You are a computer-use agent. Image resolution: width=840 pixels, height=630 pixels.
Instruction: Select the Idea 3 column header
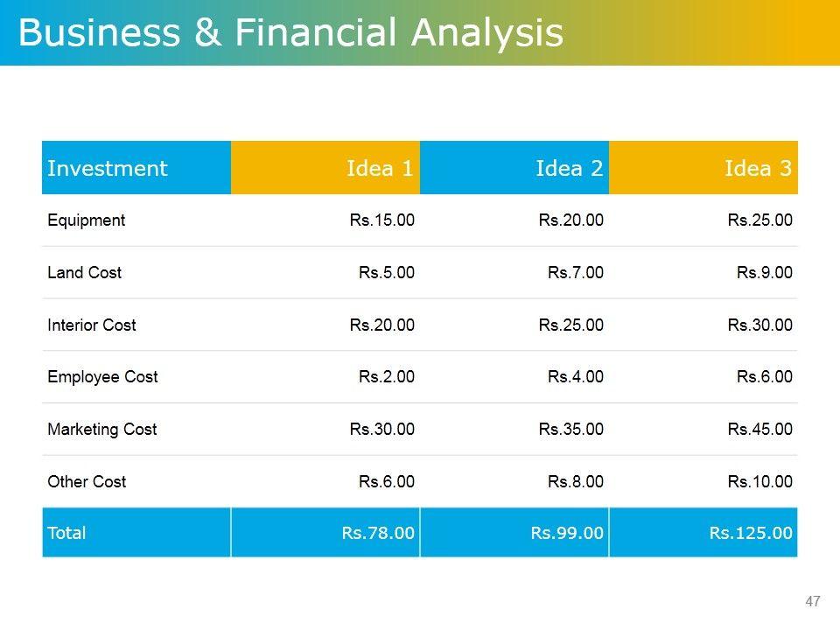pyautogui.click(x=758, y=168)
